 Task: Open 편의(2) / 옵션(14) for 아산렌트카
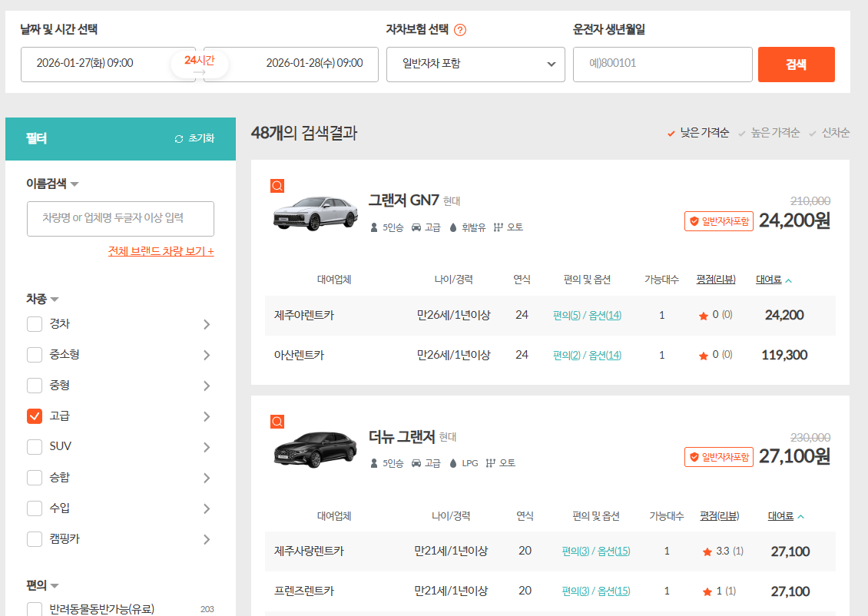(587, 356)
